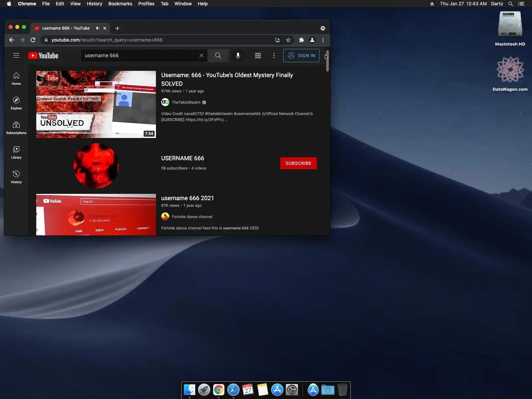Select the Macintosh HD desktop icon
The width and height of the screenshot is (532, 399).
click(510, 29)
